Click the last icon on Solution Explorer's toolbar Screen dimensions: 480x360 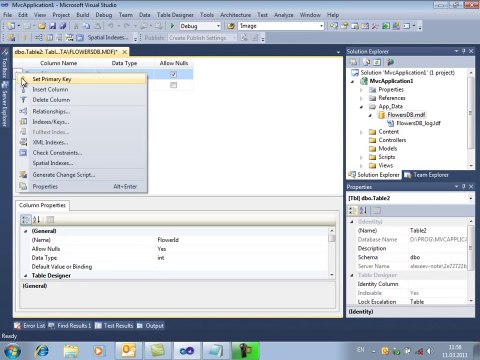click(390, 62)
